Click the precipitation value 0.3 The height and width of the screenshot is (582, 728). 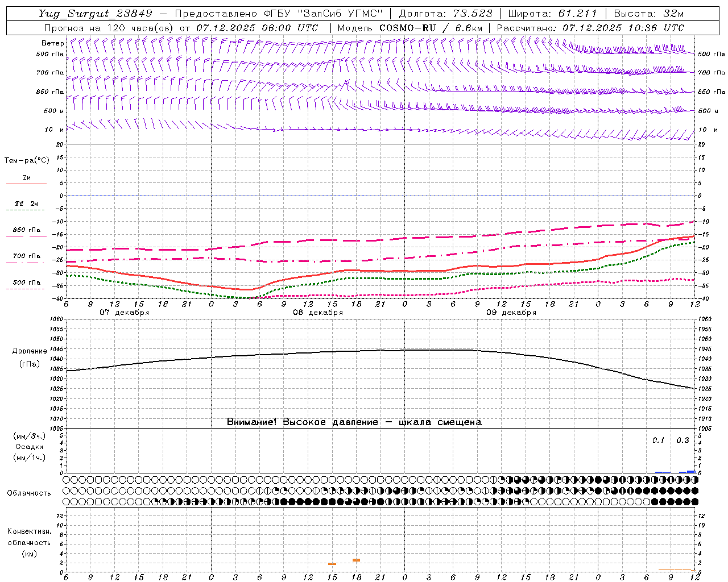pyautogui.click(x=682, y=440)
